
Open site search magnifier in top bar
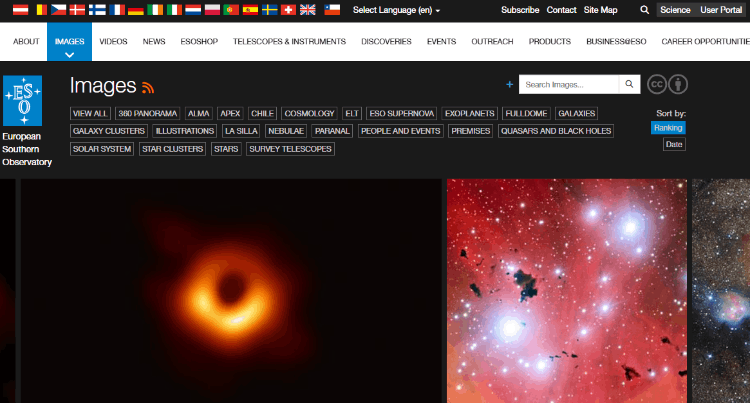click(644, 10)
